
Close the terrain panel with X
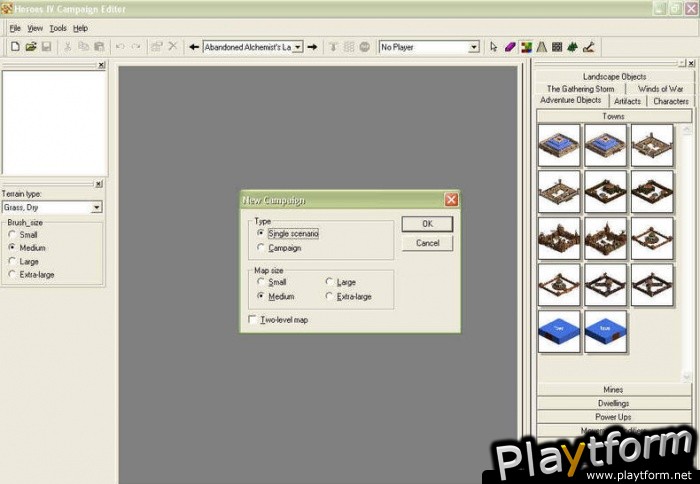pos(99,184)
